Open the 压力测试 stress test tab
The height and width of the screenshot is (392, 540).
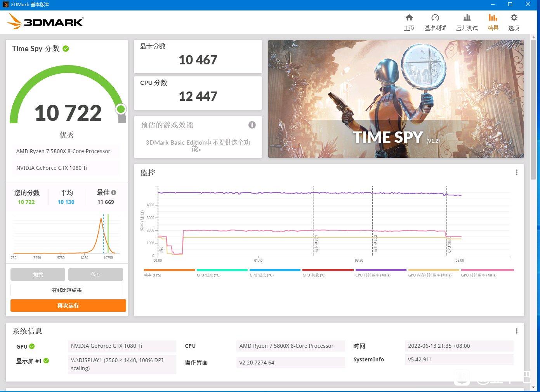point(467,22)
